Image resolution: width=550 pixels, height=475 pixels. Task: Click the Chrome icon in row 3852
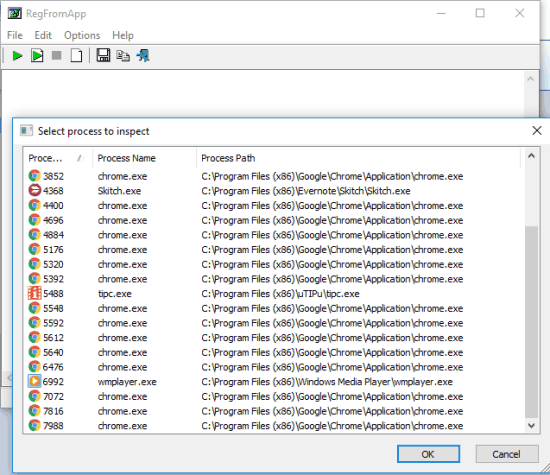pos(34,176)
